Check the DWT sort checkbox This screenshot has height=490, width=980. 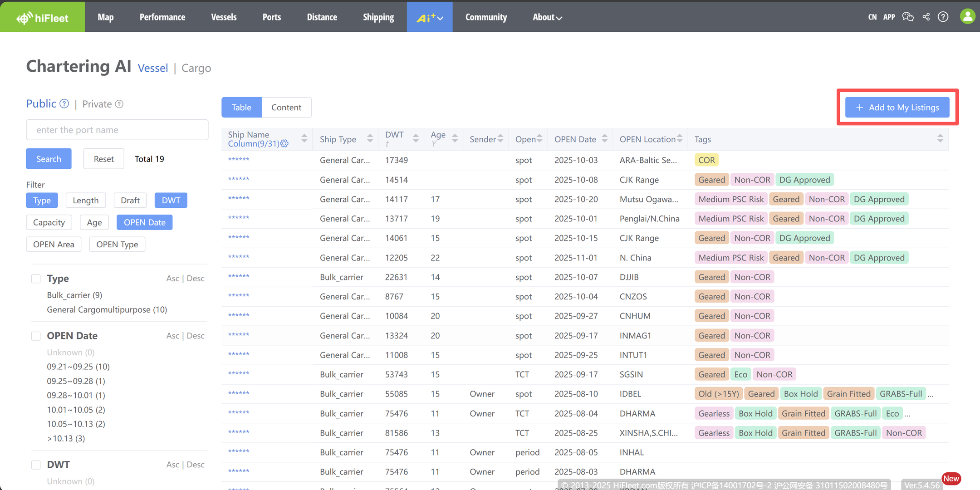pyautogui.click(x=36, y=465)
